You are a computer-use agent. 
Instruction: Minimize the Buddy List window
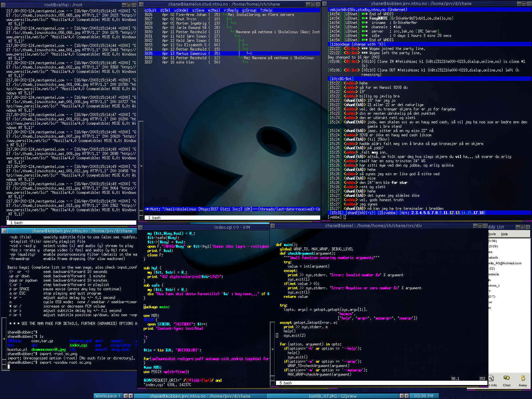pos(518,227)
